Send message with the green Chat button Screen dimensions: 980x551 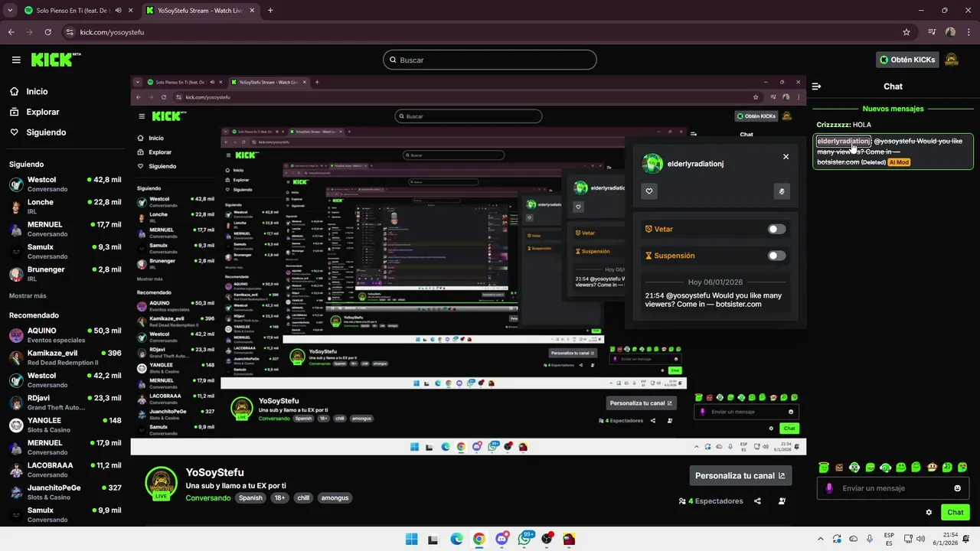(x=955, y=512)
